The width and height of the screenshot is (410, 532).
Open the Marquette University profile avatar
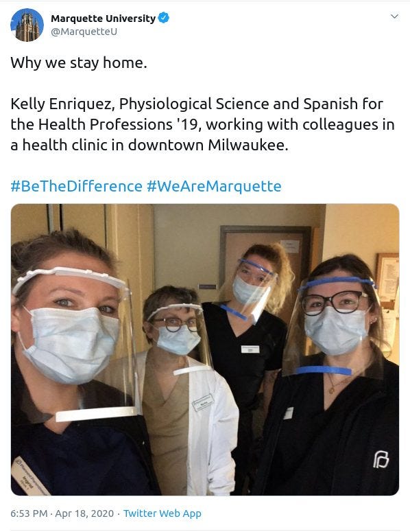27,25
